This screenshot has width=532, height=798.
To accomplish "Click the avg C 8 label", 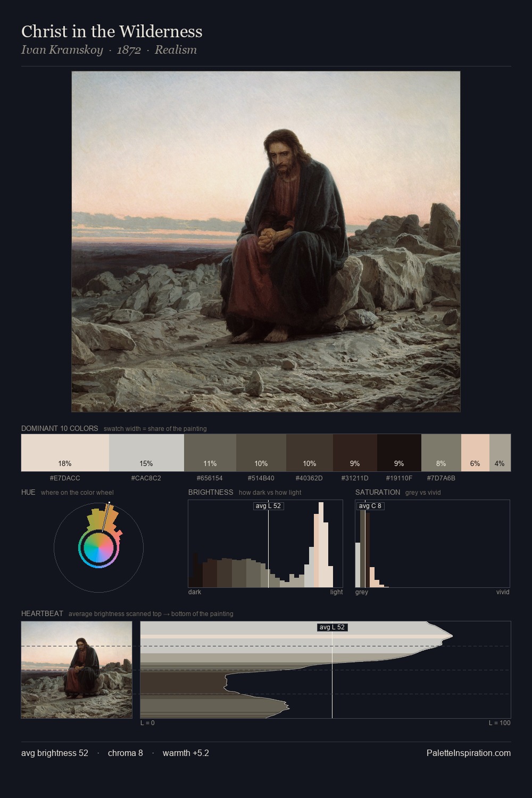I will point(370,506).
